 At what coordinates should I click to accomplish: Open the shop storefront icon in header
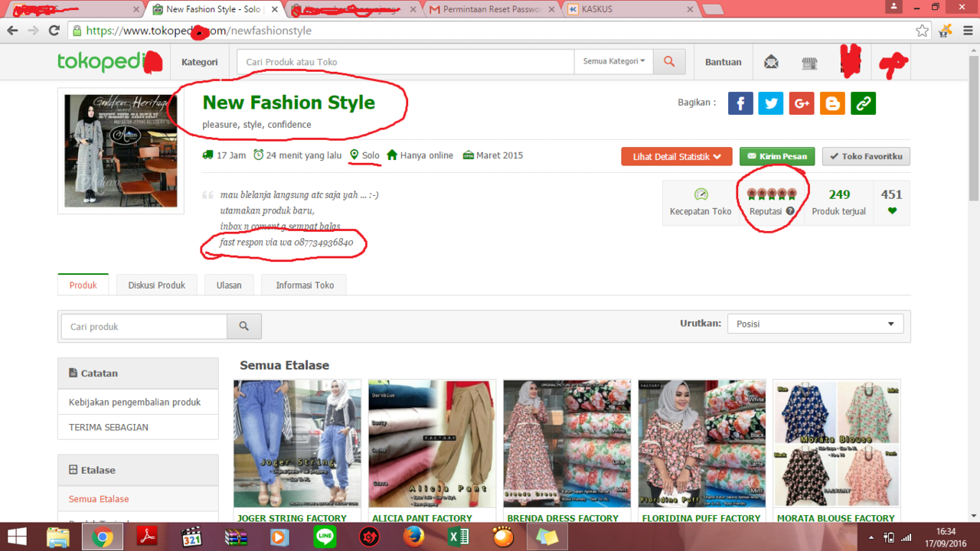(x=809, y=63)
